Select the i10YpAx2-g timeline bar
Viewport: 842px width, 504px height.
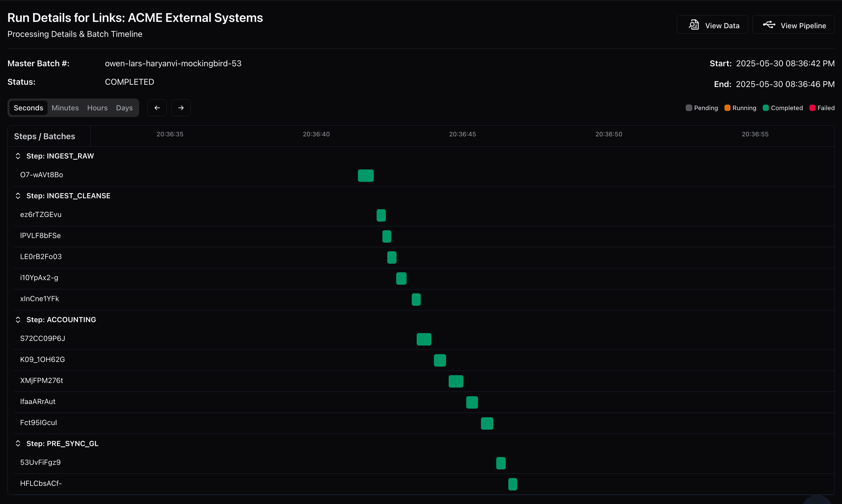pyautogui.click(x=401, y=278)
